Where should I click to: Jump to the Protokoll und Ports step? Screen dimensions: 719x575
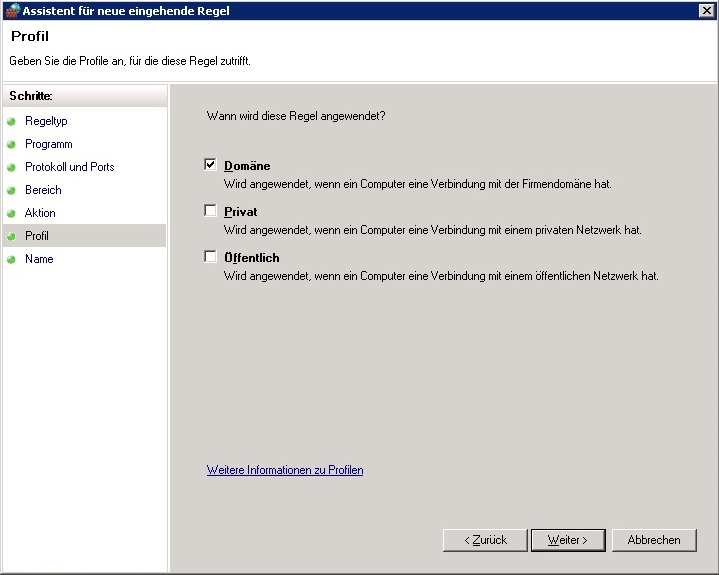coord(69,167)
